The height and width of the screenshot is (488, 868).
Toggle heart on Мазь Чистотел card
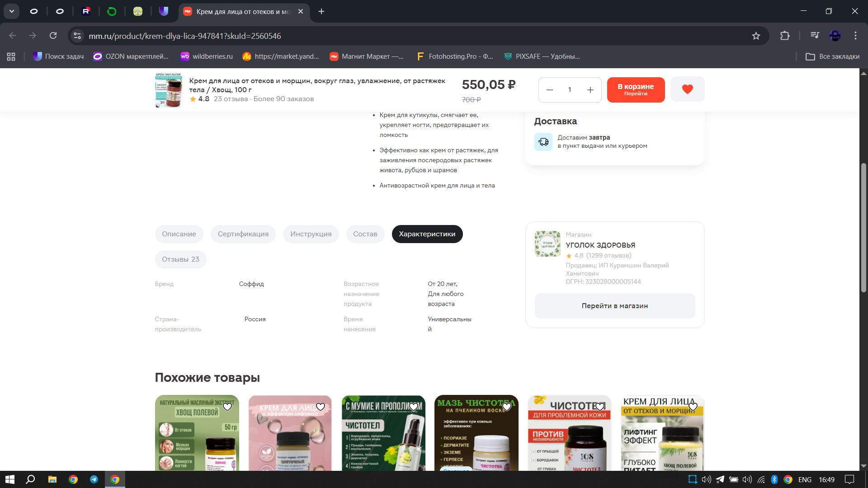pyautogui.click(x=507, y=407)
